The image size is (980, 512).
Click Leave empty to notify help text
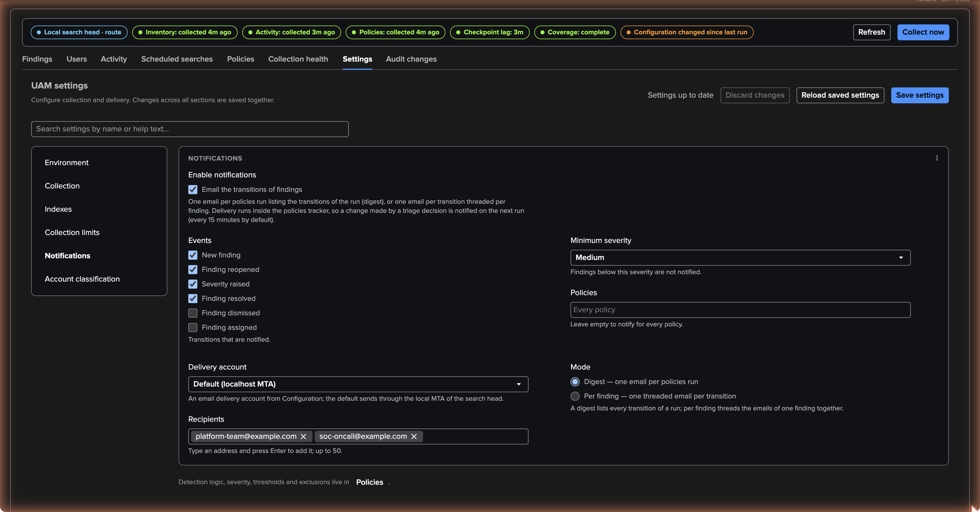tap(627, 324)
